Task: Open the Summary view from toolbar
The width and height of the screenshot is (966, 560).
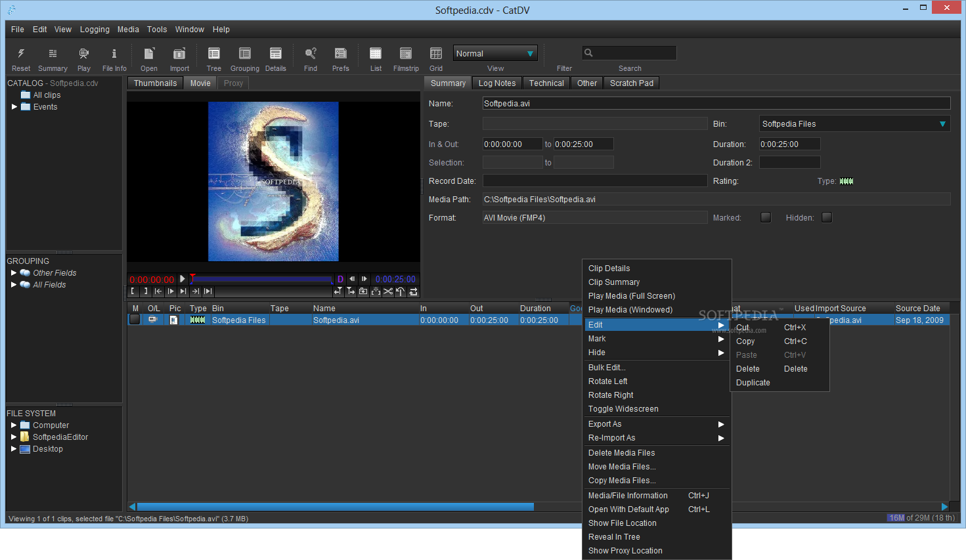Action: point(53,53)
